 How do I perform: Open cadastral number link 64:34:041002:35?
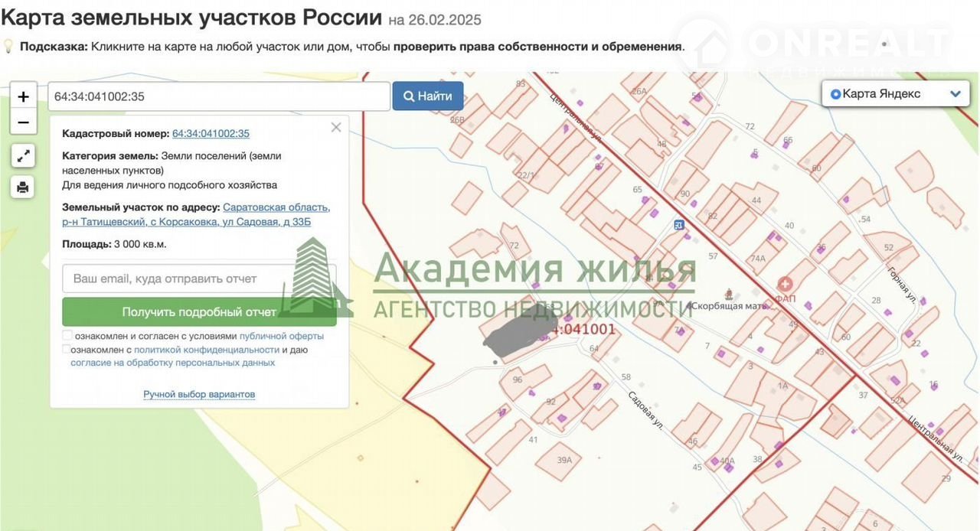(x=211, y=133)
